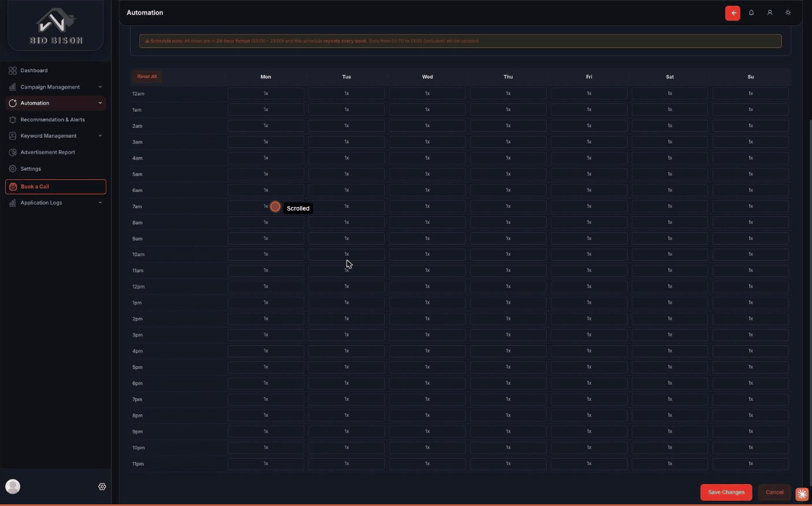Click the Cancel button
812x506 pixels.
coord(774,492)
